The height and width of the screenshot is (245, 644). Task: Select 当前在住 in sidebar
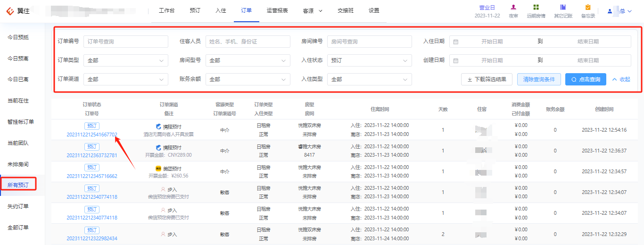pos(18,101)
